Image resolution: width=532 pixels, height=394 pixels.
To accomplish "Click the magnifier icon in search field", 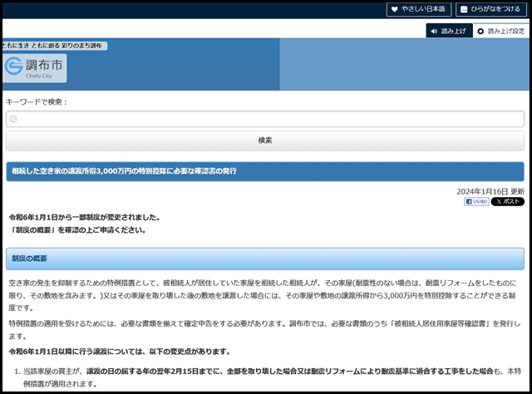I will click(13, 119).
